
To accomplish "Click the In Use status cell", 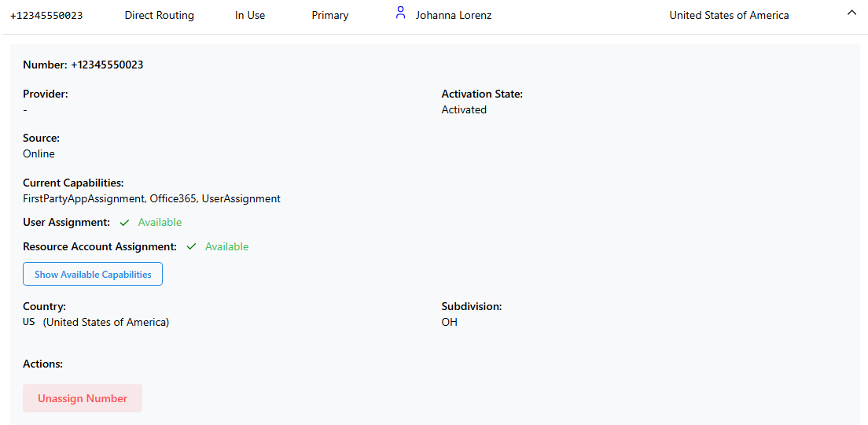I will click(250, 16).
